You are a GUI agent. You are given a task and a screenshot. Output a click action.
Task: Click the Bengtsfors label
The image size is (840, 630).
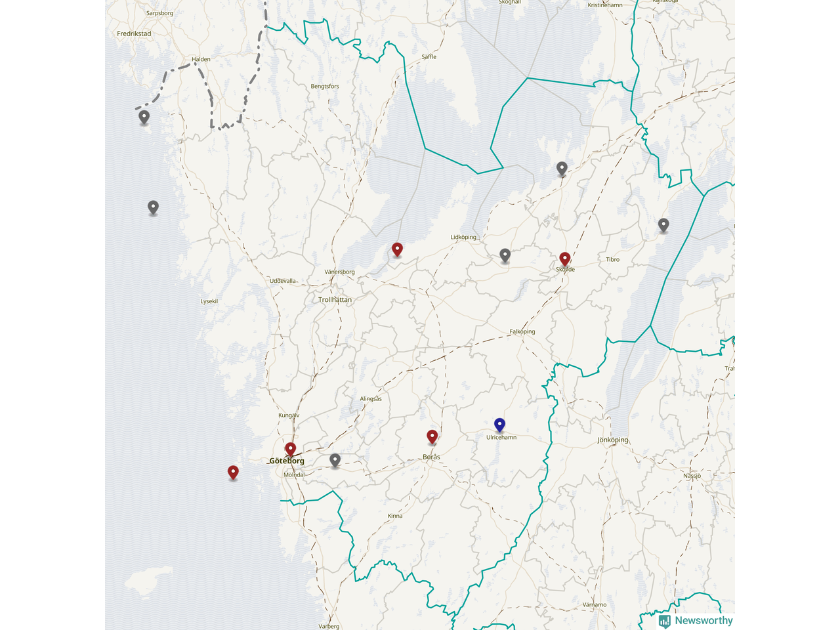(x=325, y=86)
